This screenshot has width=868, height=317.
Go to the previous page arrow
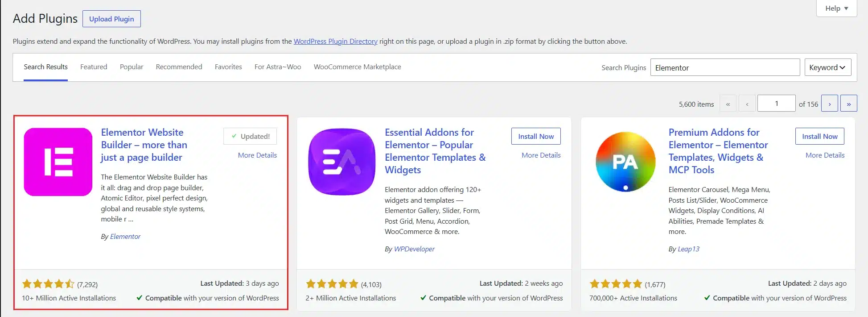[x=747, y=104]
